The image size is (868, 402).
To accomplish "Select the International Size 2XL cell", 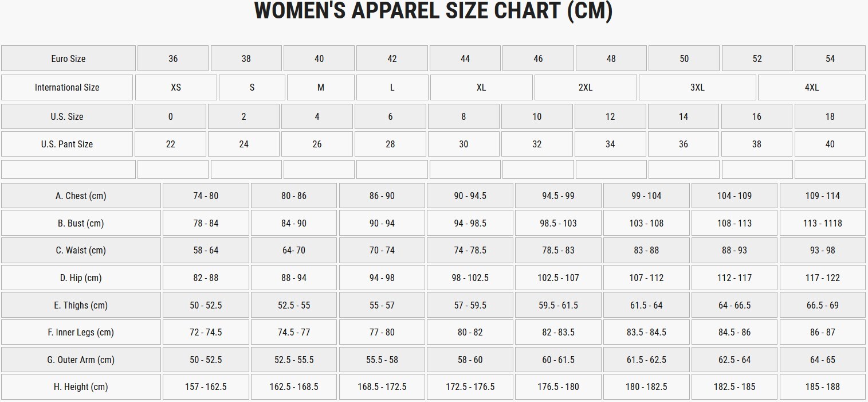I will [586, 88].
